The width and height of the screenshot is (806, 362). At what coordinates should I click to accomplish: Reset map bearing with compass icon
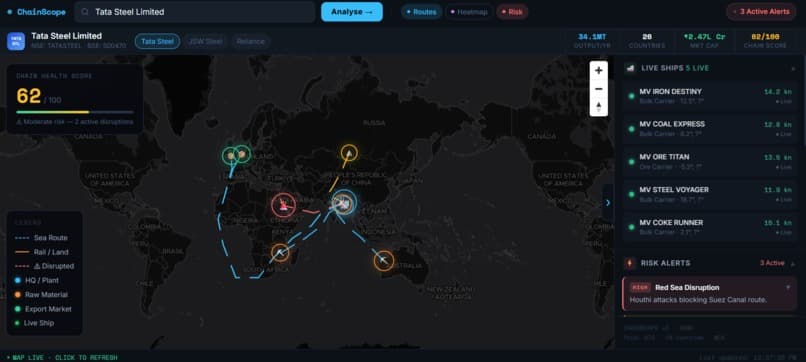[x=598, y=107]
